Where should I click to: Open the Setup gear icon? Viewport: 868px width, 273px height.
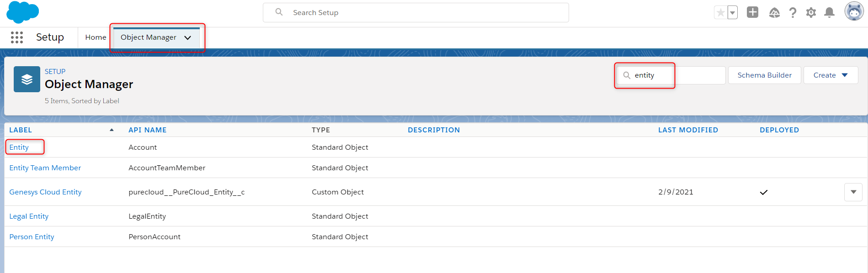pos(811,13)
